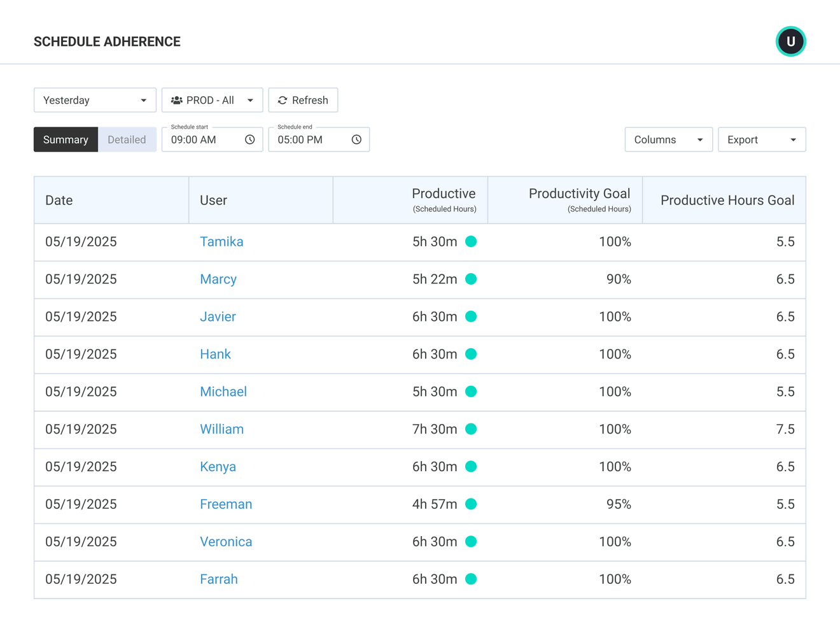Click the green status dot in William's row
840x638 pixels.
pos(471,429)
